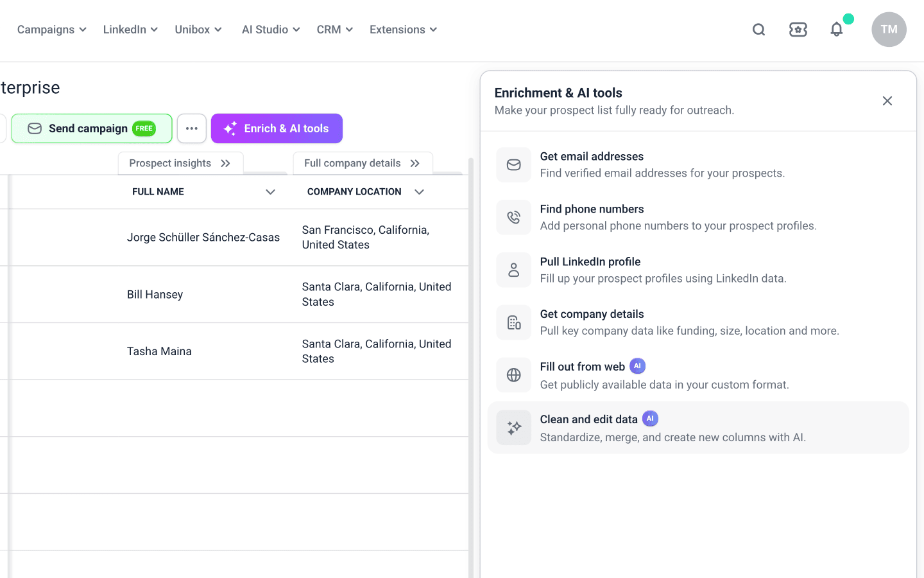This screenshot has width=924, height=578.
Task: Click Jorge Schüller Sánchez-Casas name cell
Action: 203,238
